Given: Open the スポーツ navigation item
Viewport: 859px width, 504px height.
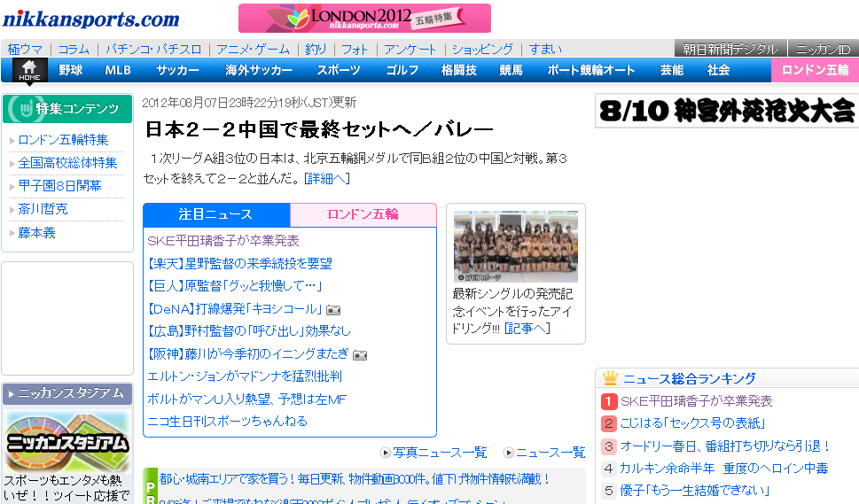Looking at the screenshot, I should [339, 70].
